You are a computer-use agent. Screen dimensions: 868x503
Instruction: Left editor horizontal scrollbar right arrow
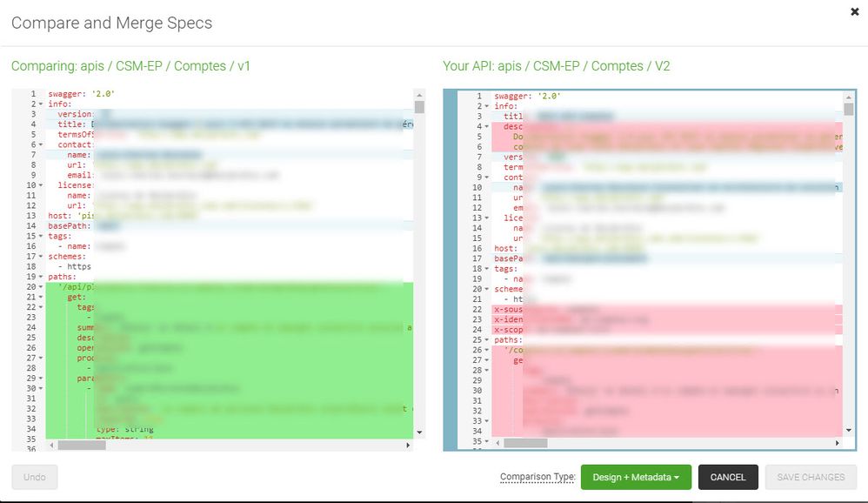[408, 445]
